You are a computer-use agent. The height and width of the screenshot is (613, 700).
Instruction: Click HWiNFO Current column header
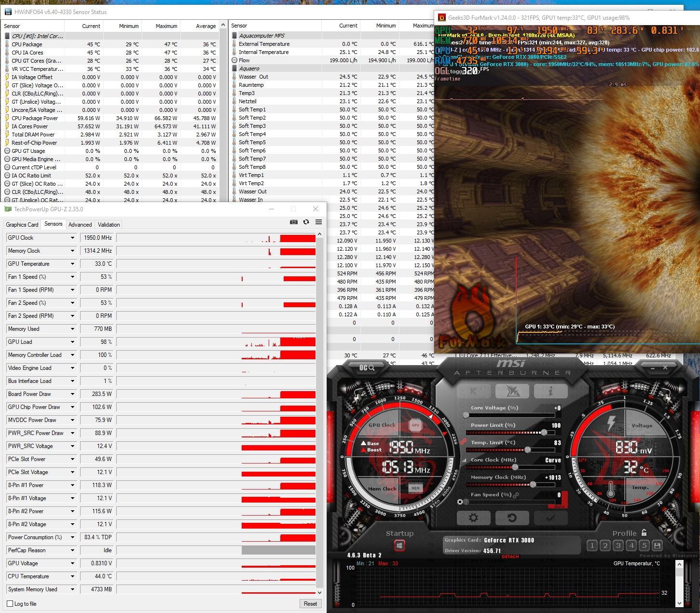[84, 26]
